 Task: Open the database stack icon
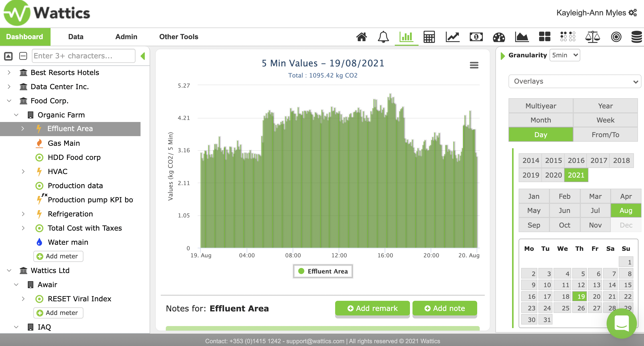tap(636, 37)
